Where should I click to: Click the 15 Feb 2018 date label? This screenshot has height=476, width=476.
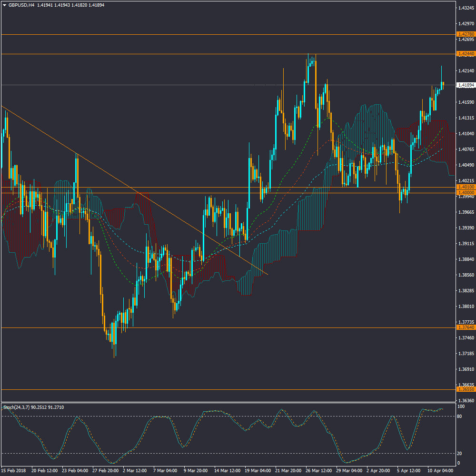point(13,470)
